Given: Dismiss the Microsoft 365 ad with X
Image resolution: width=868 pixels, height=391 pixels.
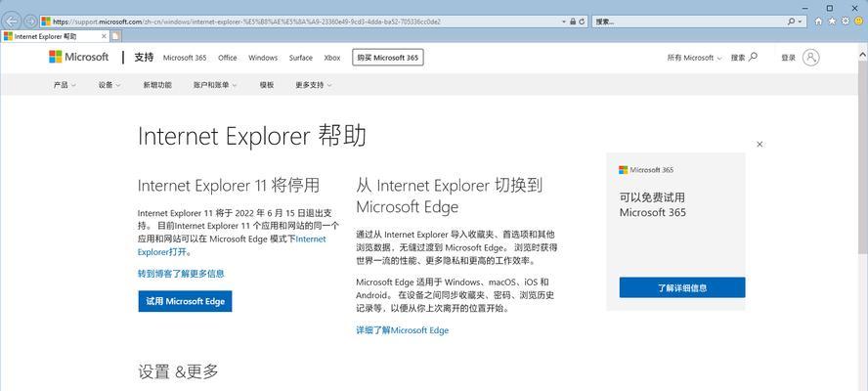Looking at the screenshot, I should 759,144.
